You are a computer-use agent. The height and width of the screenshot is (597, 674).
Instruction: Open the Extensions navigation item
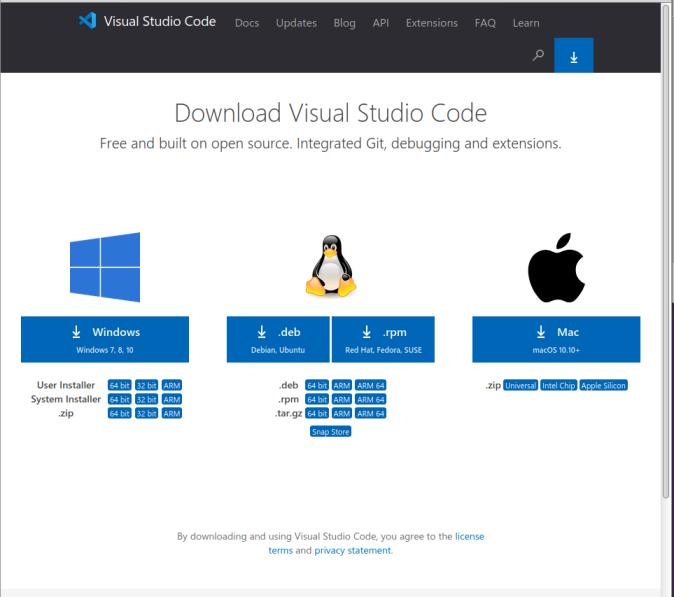pos(432,23)
